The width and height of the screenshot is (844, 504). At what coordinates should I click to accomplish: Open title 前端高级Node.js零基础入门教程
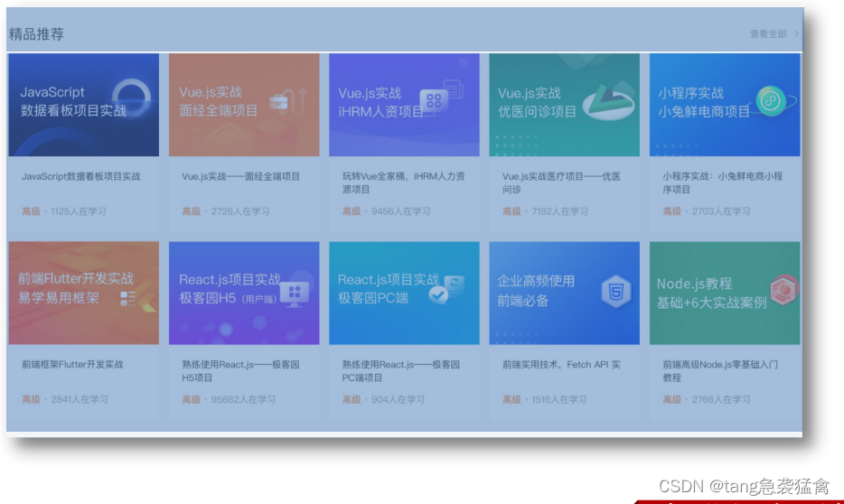(720, 371)
